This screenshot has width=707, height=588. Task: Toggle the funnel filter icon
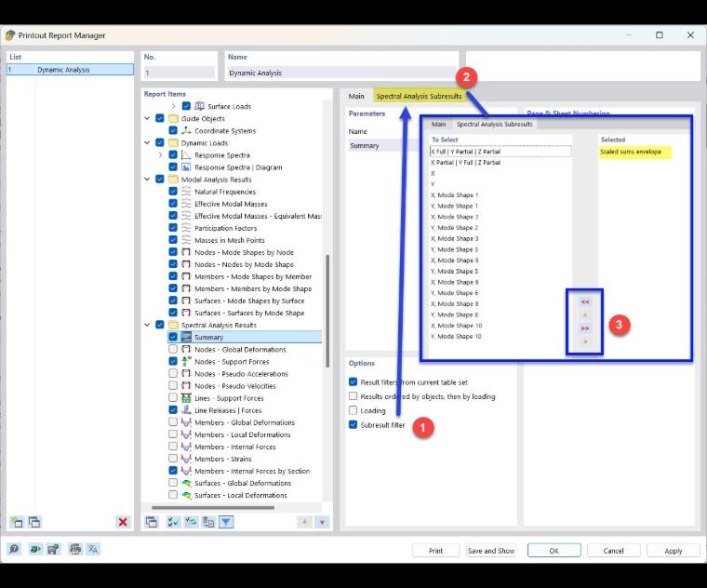226,522
